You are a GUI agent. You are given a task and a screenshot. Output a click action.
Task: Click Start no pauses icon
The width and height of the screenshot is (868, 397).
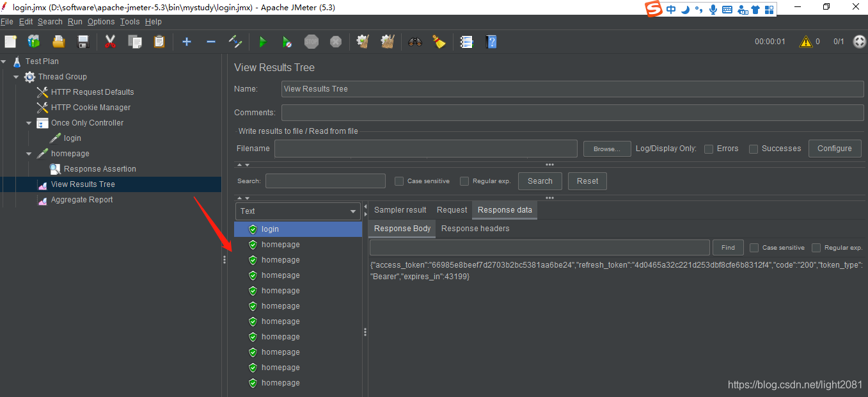pyautogui.click(x=287, y=42)
